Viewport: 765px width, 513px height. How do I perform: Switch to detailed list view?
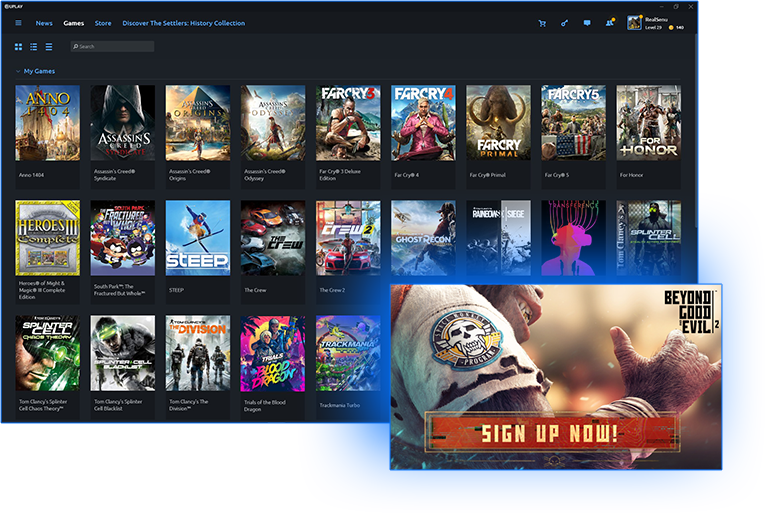click(33, 47)
